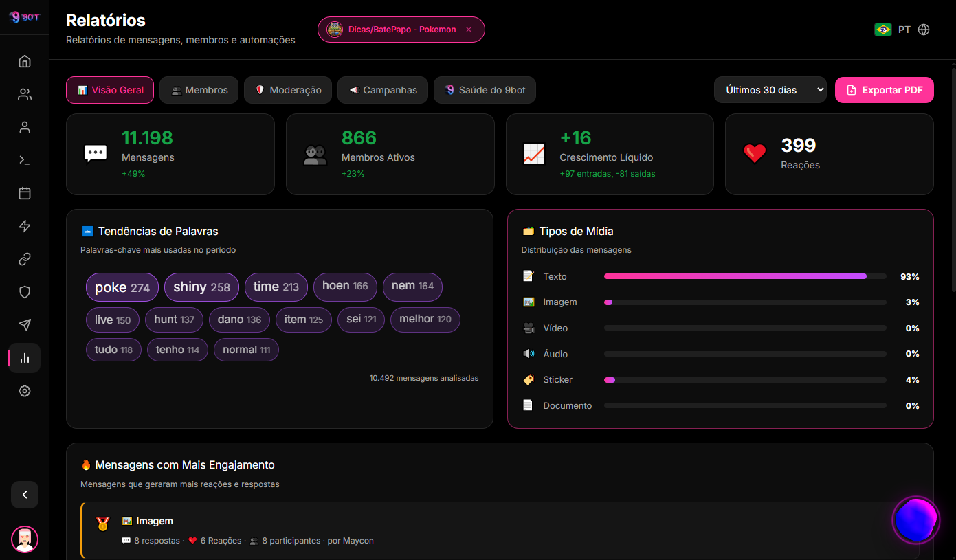Open the chain link sidebar icon

[25, 259]
